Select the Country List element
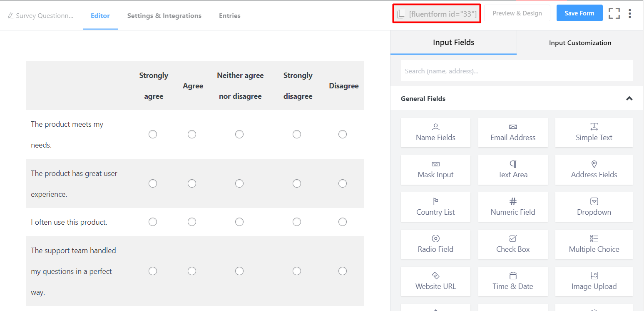 point(435,207)
